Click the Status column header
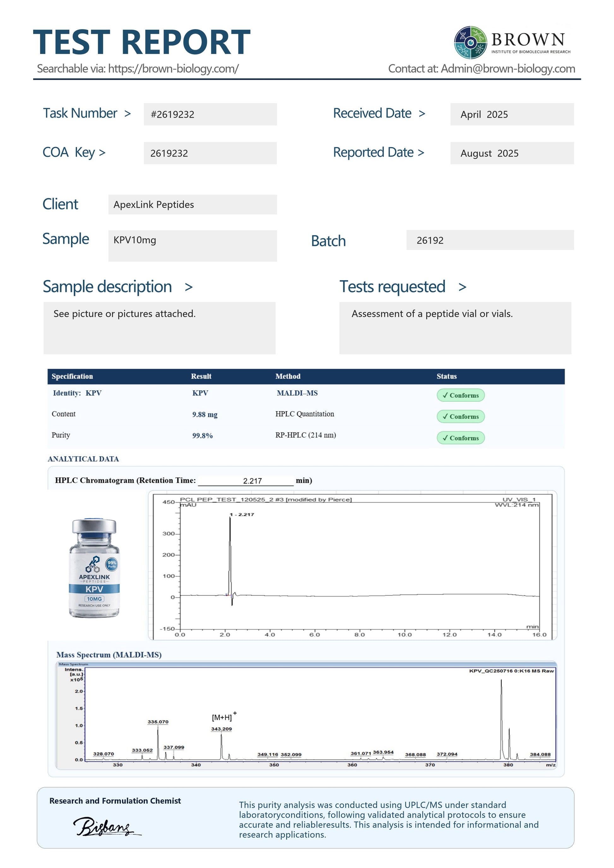614x868 pixels. click(x=446, y=376)
